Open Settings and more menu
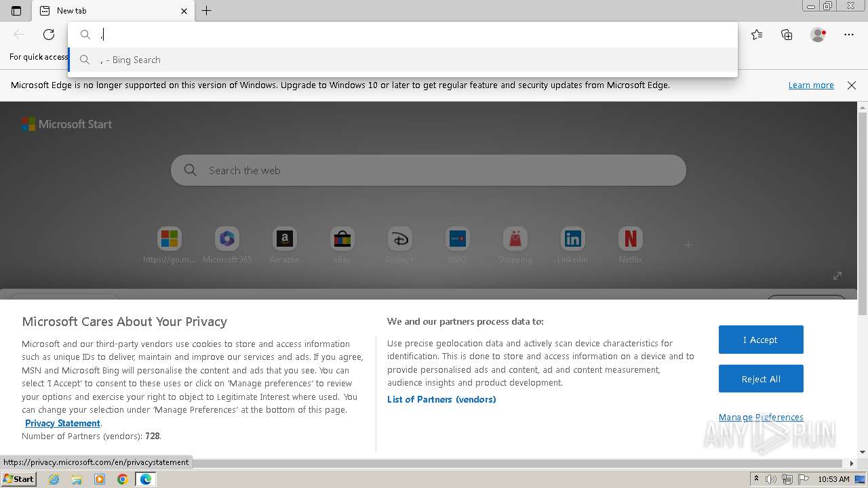The image size is (868, 488). pyautogui.click(x=849, y=35)
